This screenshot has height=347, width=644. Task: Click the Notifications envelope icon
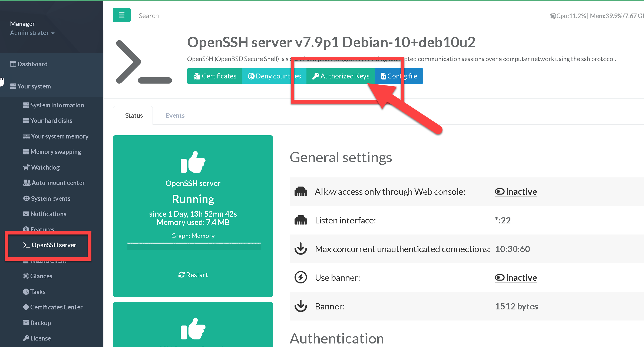[26, 214]
